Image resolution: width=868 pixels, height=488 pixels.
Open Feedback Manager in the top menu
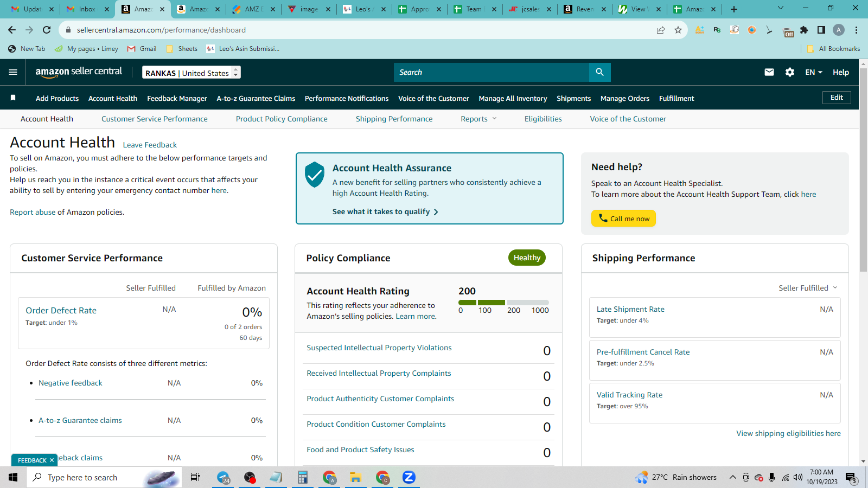pos(177,98)
